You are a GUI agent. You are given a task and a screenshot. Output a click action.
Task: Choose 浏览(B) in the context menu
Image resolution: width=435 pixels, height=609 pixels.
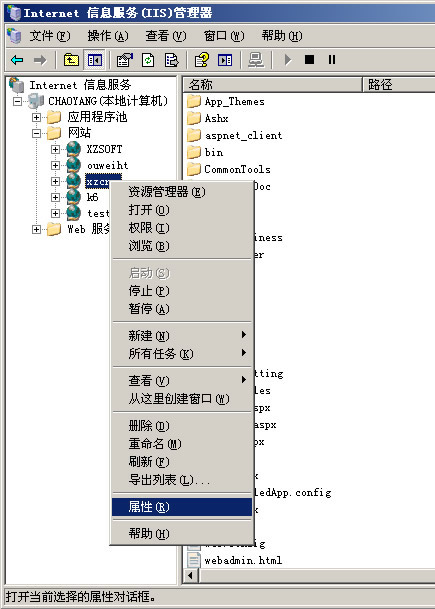pos(182,246)
